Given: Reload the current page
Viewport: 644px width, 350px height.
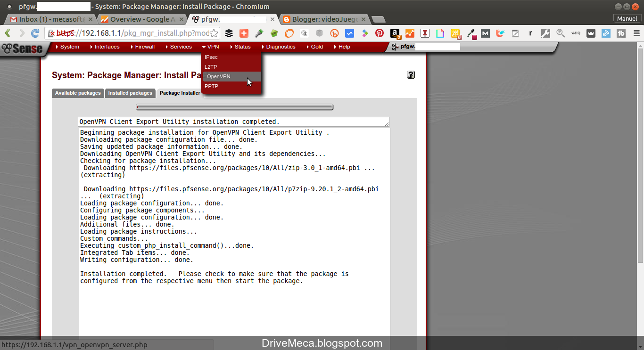Looking at the screenshot, I should click(x=35, y=33).
